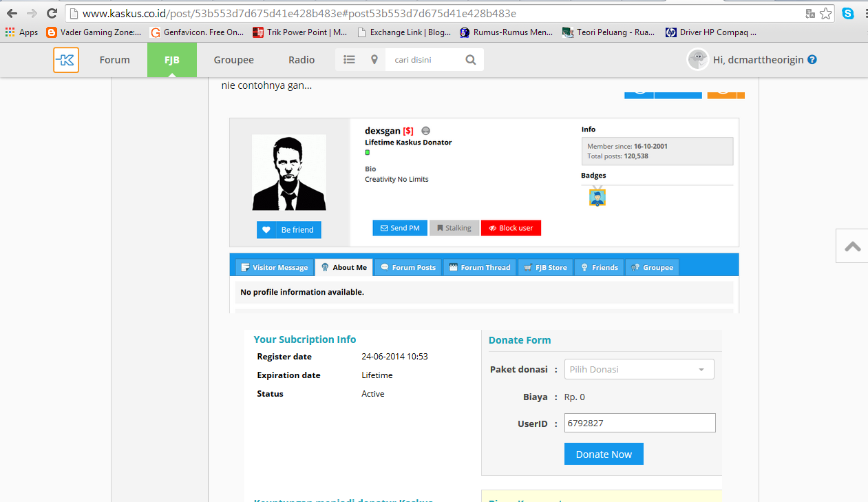868x502 pixels.
Task: Click 'Lifetime Kaskus Donator' title text
Action: point(408,143)
